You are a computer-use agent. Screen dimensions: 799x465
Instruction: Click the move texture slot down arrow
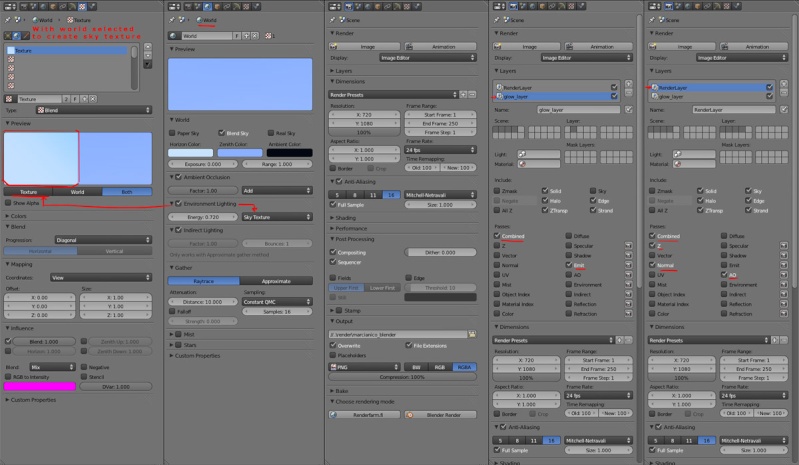[148, 55]
